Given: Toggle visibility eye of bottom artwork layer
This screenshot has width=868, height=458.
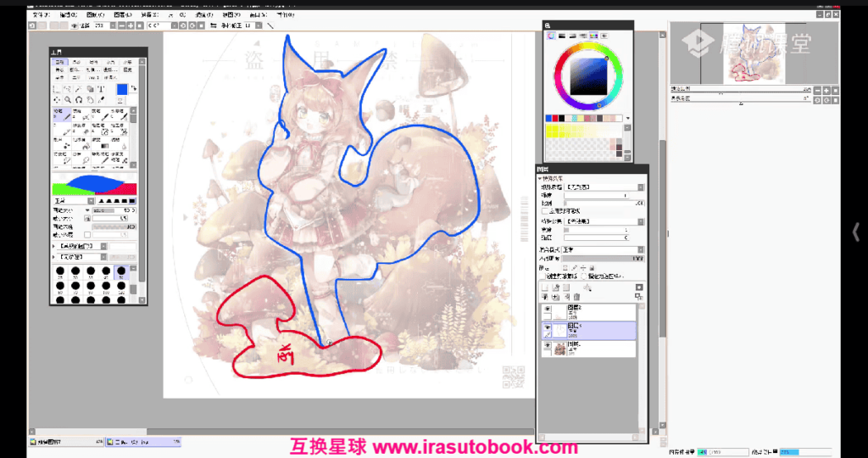Looking at the screenshot, I should pyautogui.click(x=548, y=344).
